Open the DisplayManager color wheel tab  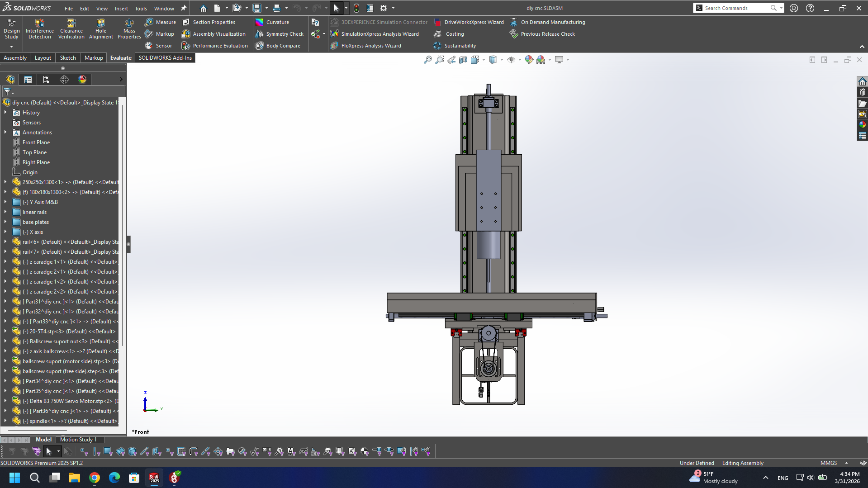click(x=82, y=80)
